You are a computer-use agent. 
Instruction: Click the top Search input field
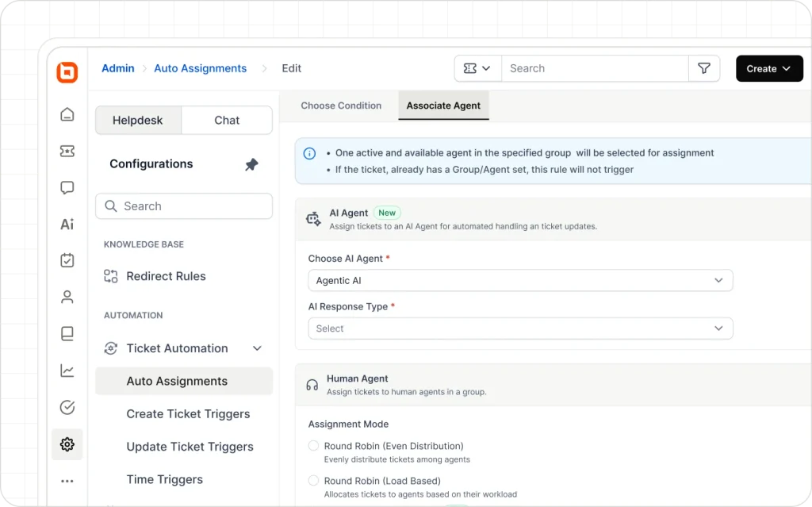tap(595, 68)
